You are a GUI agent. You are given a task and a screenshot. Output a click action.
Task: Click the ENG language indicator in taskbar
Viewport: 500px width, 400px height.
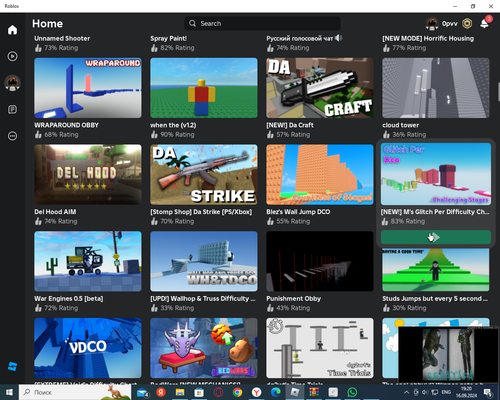click(446, 392)
